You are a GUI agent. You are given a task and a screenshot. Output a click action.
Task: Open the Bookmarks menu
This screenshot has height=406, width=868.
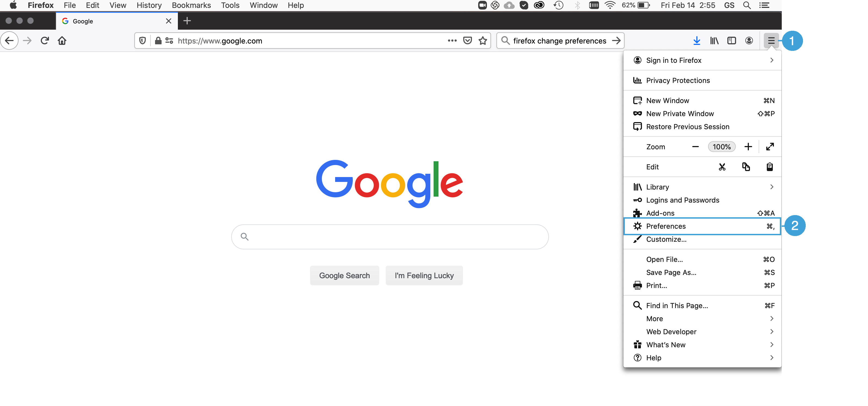[x=191, y=5]
